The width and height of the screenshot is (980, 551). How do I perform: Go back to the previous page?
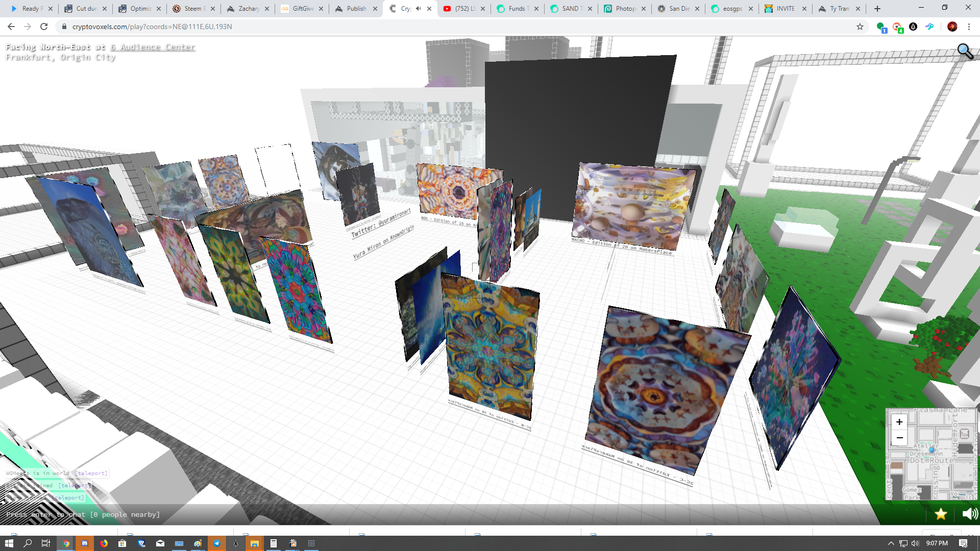[11, 27]
